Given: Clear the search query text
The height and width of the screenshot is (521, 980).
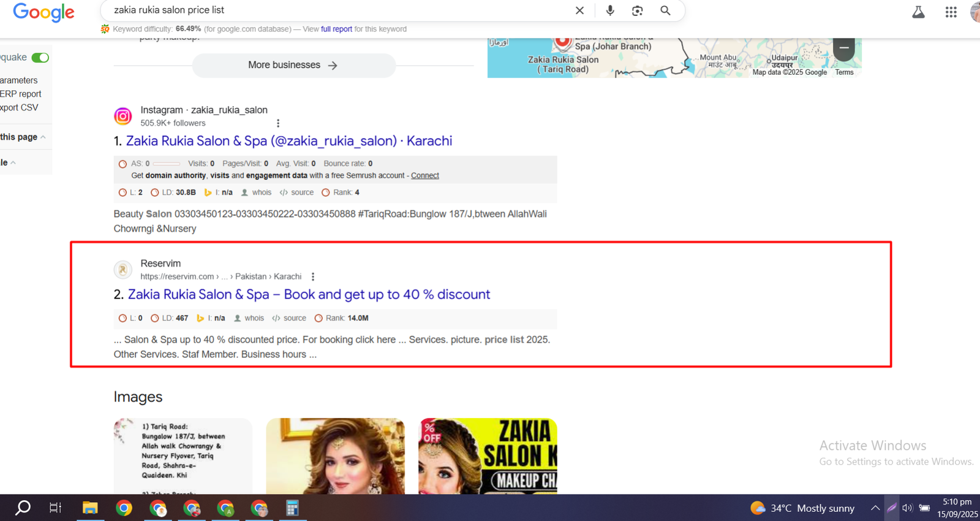Looking at the screenshot, I should click(x=579, y=10).
